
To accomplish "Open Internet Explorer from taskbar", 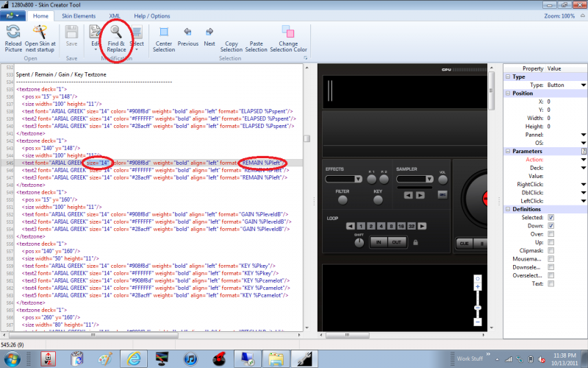I will (133, 359).
